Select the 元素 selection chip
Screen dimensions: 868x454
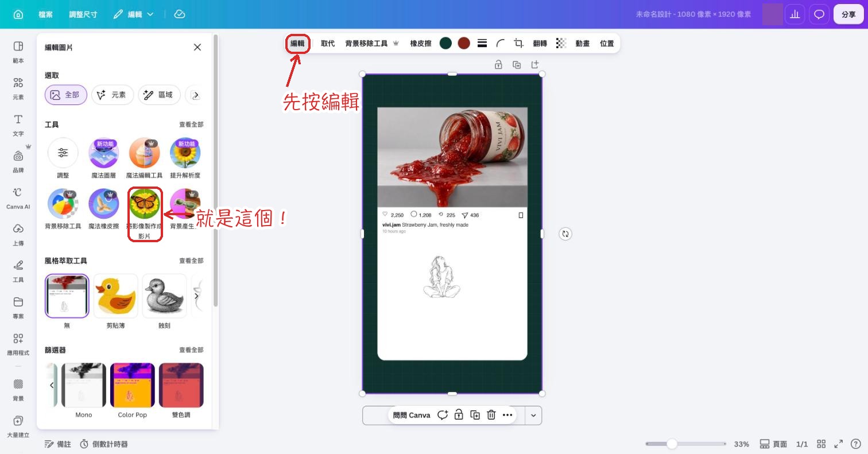point(113,95)
